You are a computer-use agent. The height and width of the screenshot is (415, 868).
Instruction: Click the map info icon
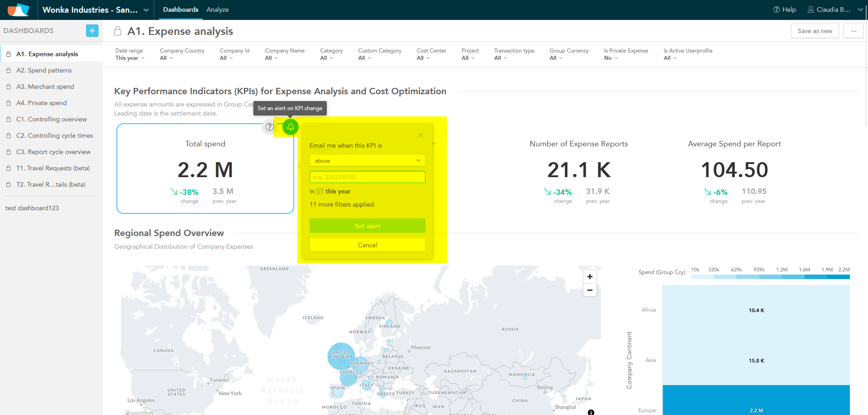point(591,412)
